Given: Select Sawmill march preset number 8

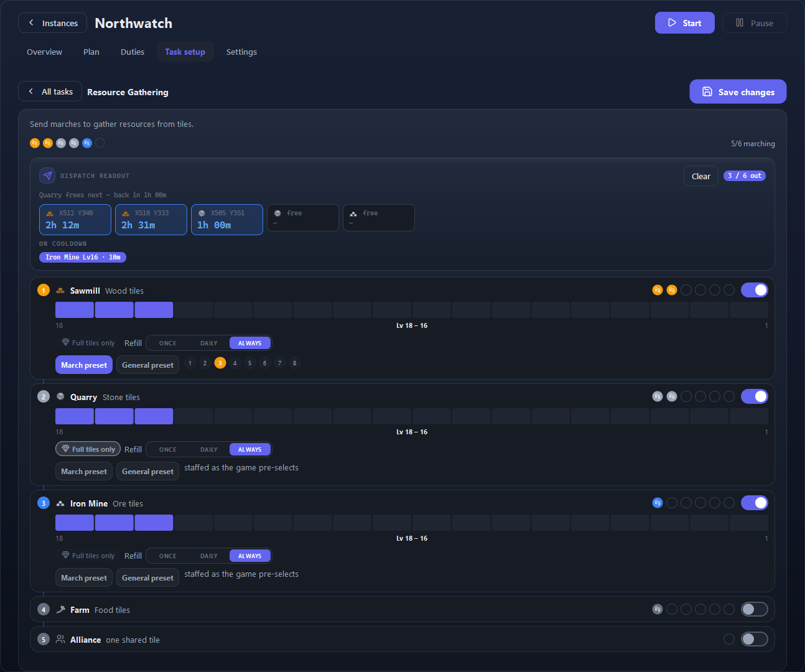Looking at the screenshot, I should click(x=295, y=363).
